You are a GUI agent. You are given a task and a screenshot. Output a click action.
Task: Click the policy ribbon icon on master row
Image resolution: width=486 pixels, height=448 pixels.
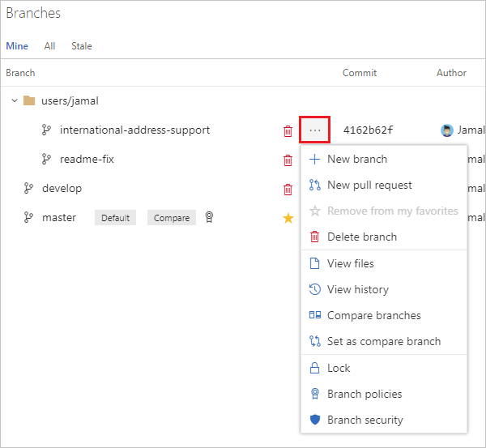point(209,217)
